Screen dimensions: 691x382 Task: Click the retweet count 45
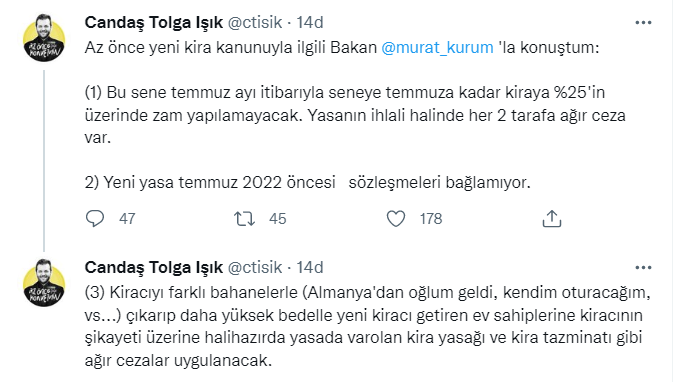tap(278, 219)
